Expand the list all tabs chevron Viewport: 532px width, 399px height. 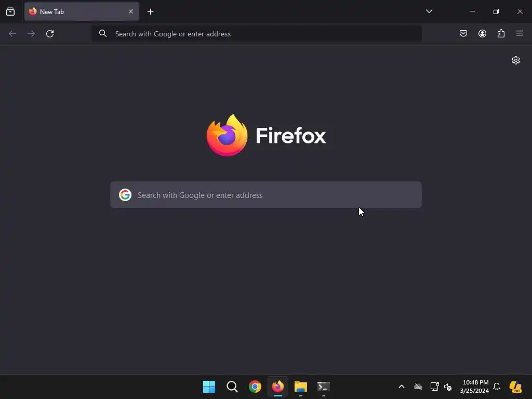coord(429,11)
